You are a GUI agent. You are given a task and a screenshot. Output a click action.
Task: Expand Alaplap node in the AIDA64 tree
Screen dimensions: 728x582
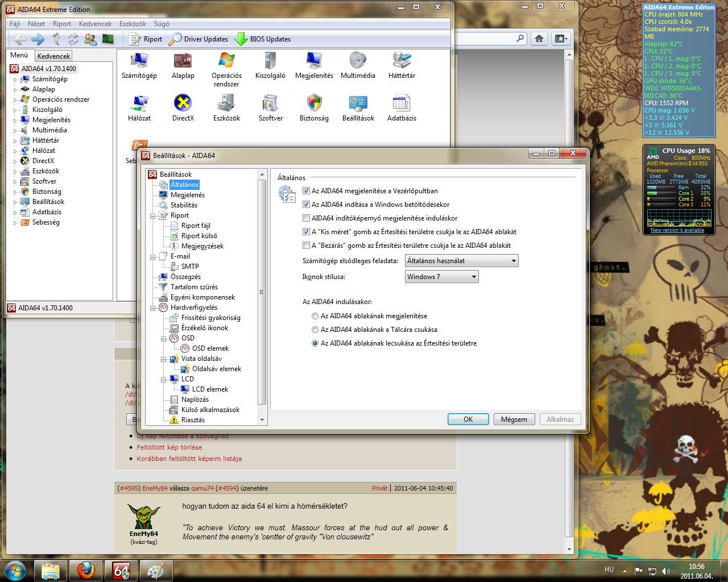(15, 90)
